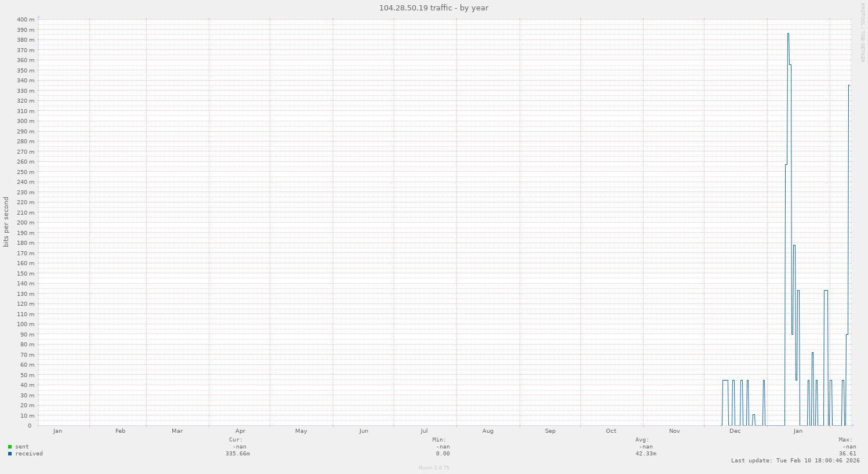The image size is (868, 474).
Task: Click the 'Avg:' column header
Action: pos(642,440)
